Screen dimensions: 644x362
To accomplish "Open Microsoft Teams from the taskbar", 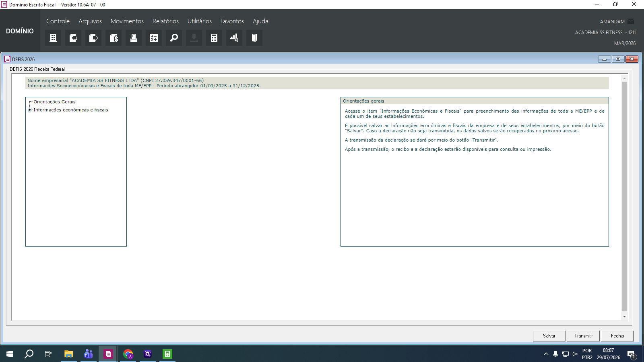I will [88, 354].
